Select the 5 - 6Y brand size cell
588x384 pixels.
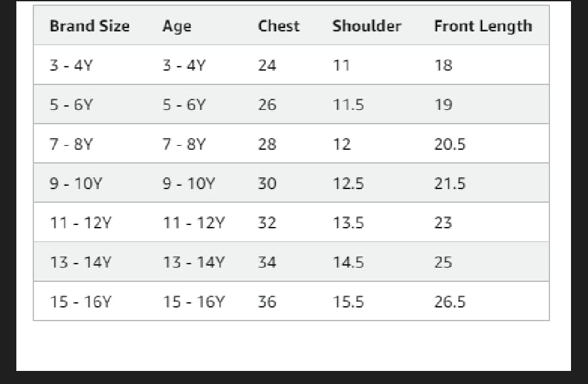point(71,105)
